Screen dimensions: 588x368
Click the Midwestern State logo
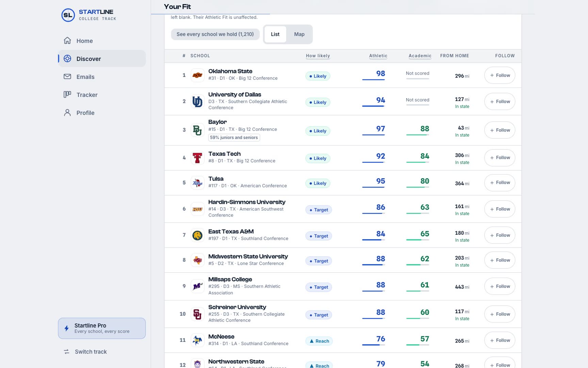pos(197,260)
